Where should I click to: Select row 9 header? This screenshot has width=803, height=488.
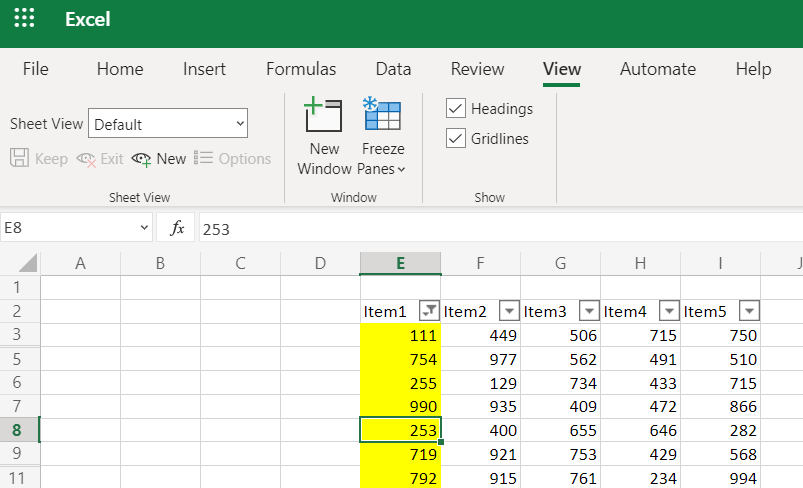[19, 454]
